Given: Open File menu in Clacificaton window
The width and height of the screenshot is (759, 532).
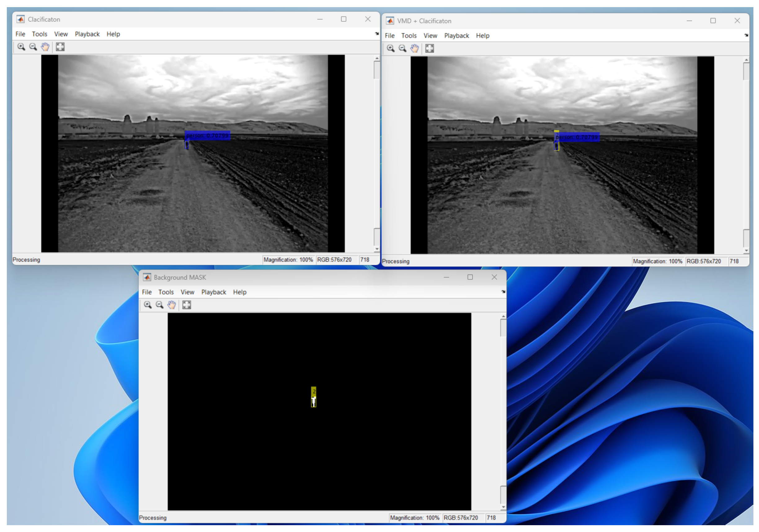Looking at the screenshot, I should tap(20, 34).
